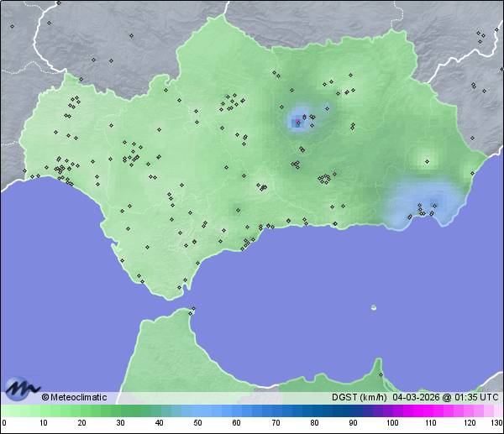This screenshot has width=504, height=434.
Task: Click the 04-03-2026 @ 01:35 UTC timestamp
Action: point(445,397)
